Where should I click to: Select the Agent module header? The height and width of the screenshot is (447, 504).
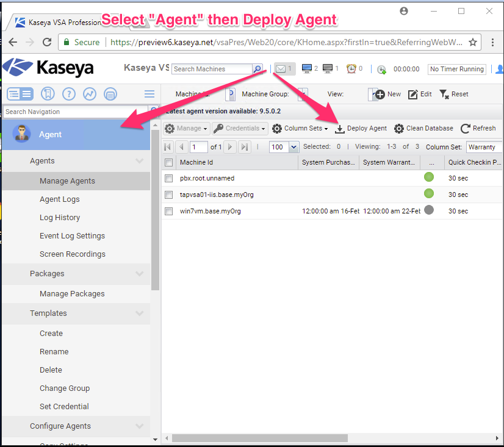pyautogui.click(x=76, y=135)
